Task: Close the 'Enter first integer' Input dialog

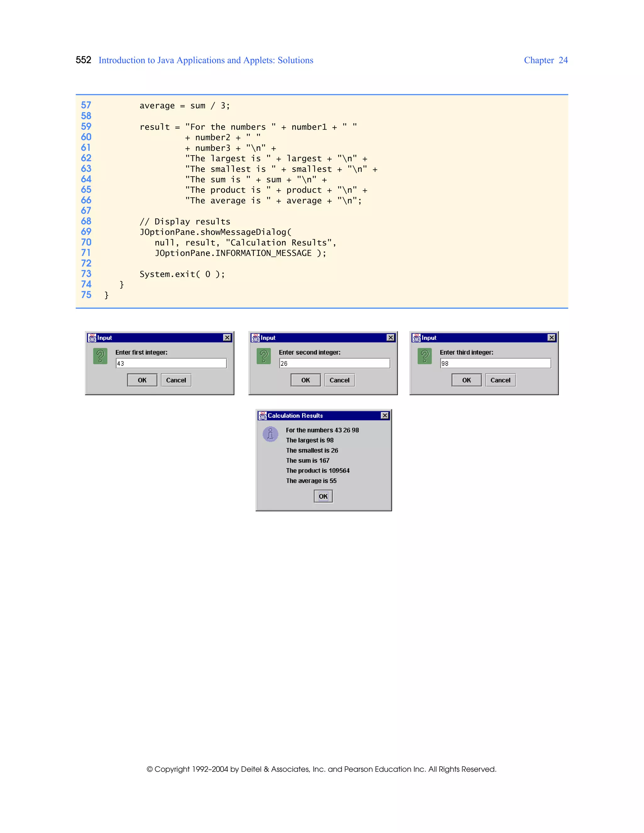Action: pos(227,338)
